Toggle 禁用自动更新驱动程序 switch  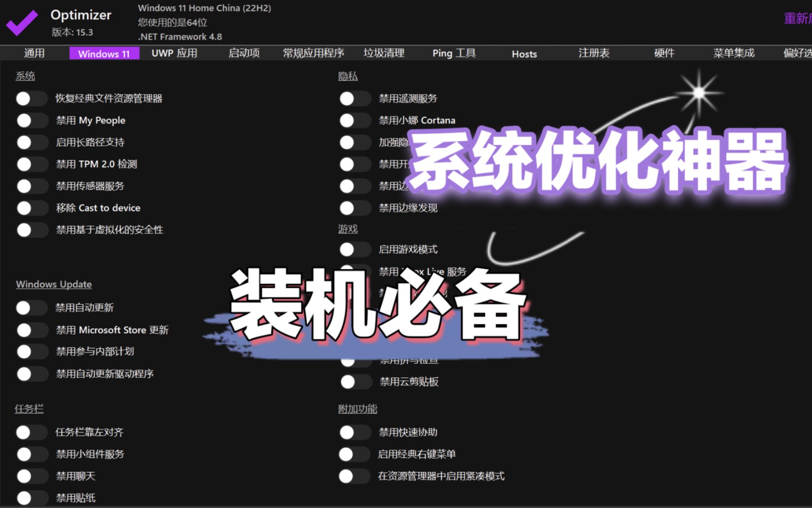32,374
